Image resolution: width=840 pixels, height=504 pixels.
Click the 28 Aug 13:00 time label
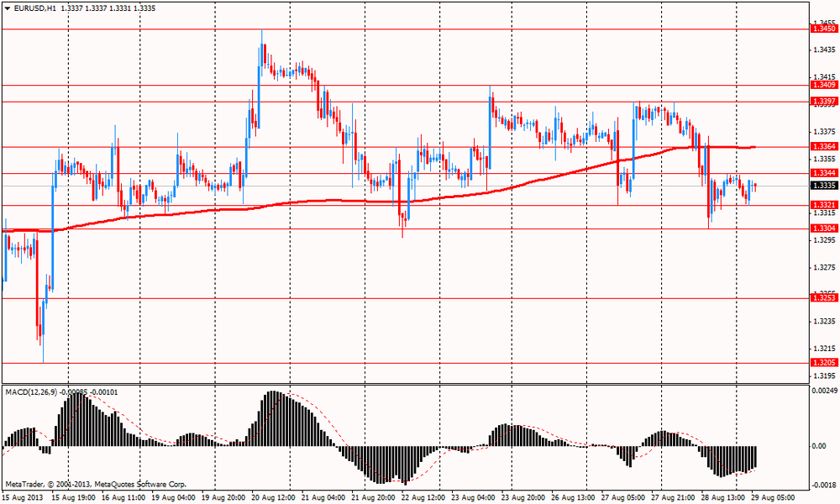coord(722,497)
